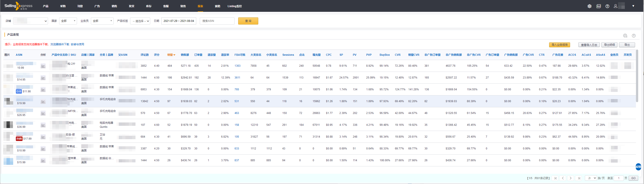Open settings gear in top navigation bar
This screenshot has width=644, height=184.
click(589, 6)
